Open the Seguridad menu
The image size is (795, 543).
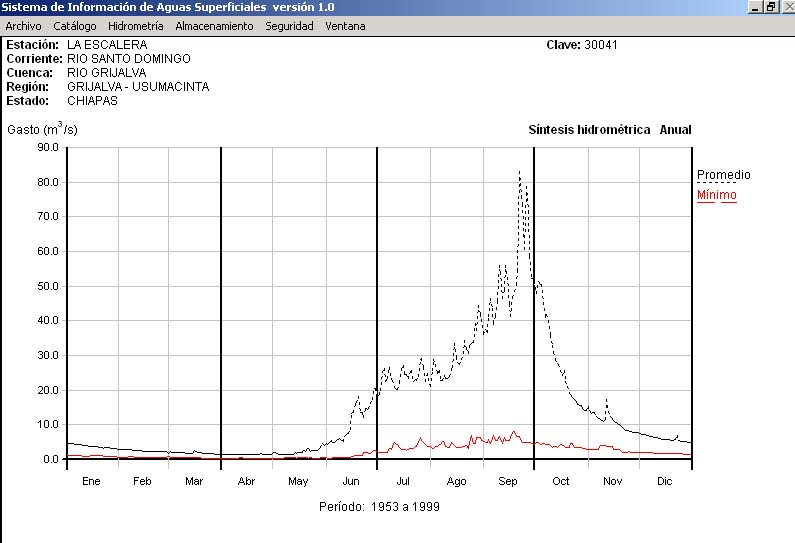coord(289,26)
